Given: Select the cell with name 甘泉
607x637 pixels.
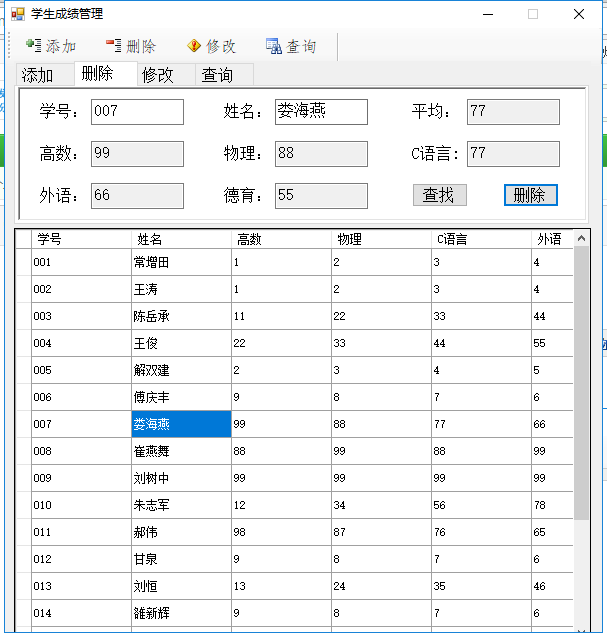Looking at the screenshot, I should click(181, 559).
